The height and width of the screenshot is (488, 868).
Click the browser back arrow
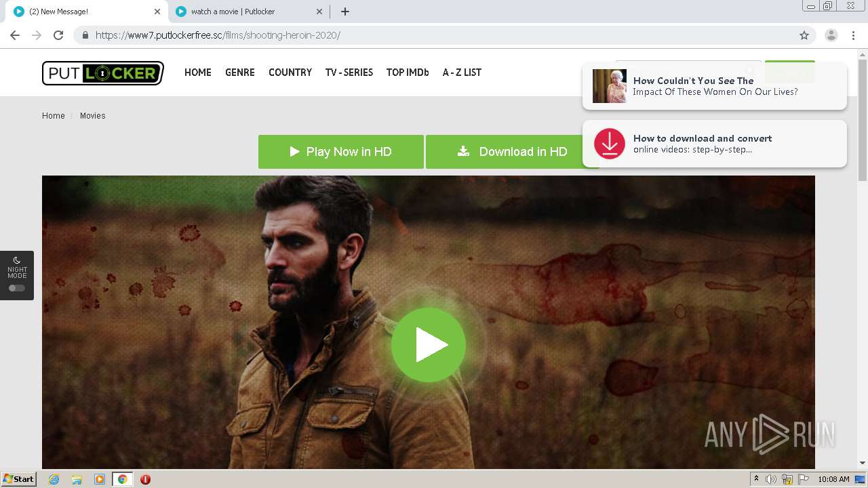pos(15,35)
